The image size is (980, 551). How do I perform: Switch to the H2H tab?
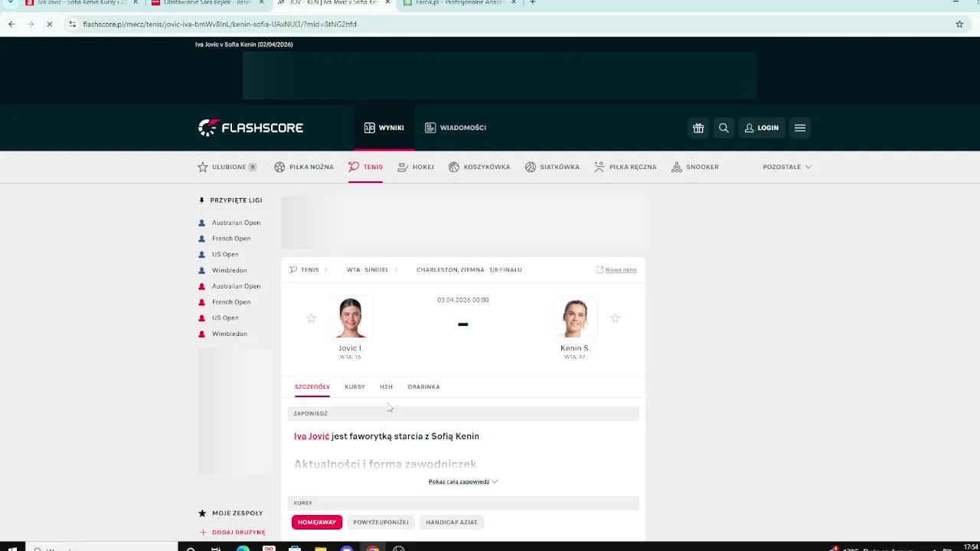tap(386, 386)
